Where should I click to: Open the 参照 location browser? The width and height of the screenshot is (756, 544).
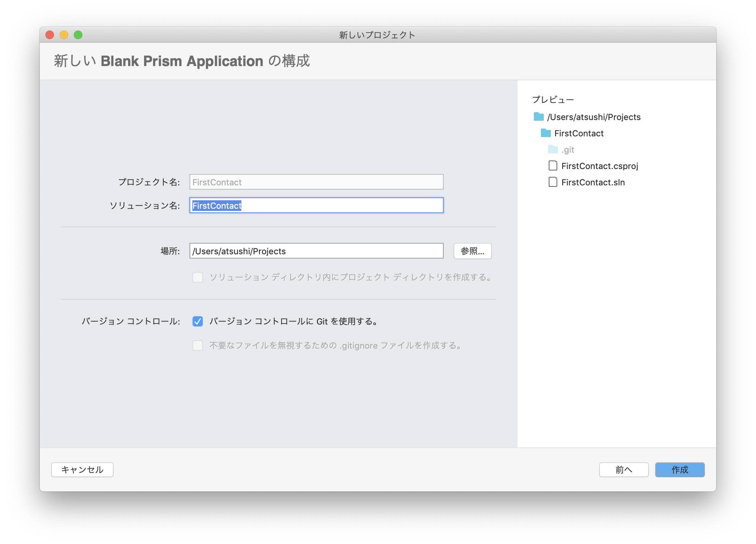pyautogui.click(x=472, y=251)
